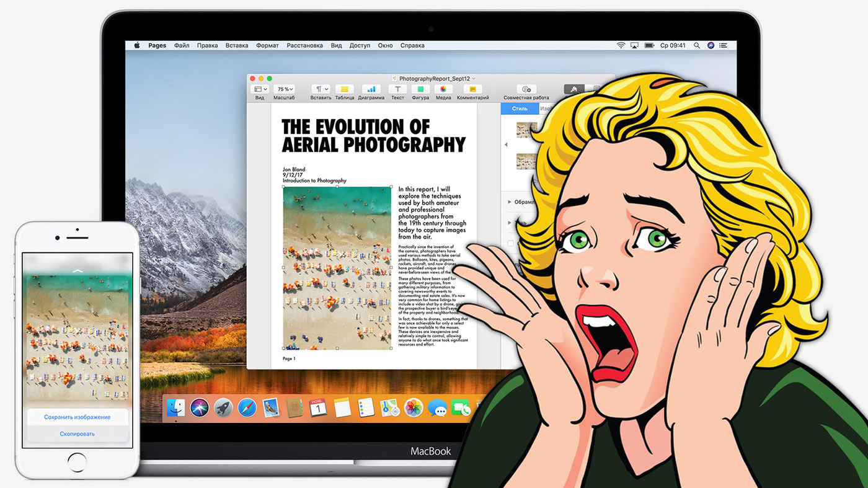This screenshot has width=868, height=488.
Task: Open Messages speech bubble in Dock
Action: [438, 407]
